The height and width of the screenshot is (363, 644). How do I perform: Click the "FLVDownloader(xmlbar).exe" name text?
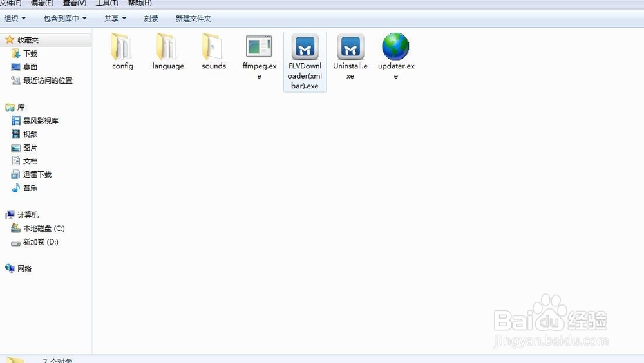[305, 75]
